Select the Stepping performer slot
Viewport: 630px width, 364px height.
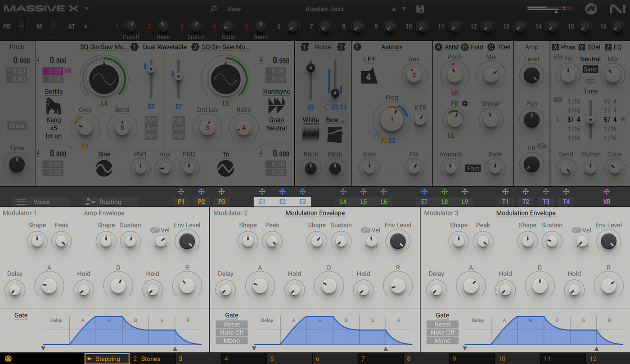(x=107, y=359)
